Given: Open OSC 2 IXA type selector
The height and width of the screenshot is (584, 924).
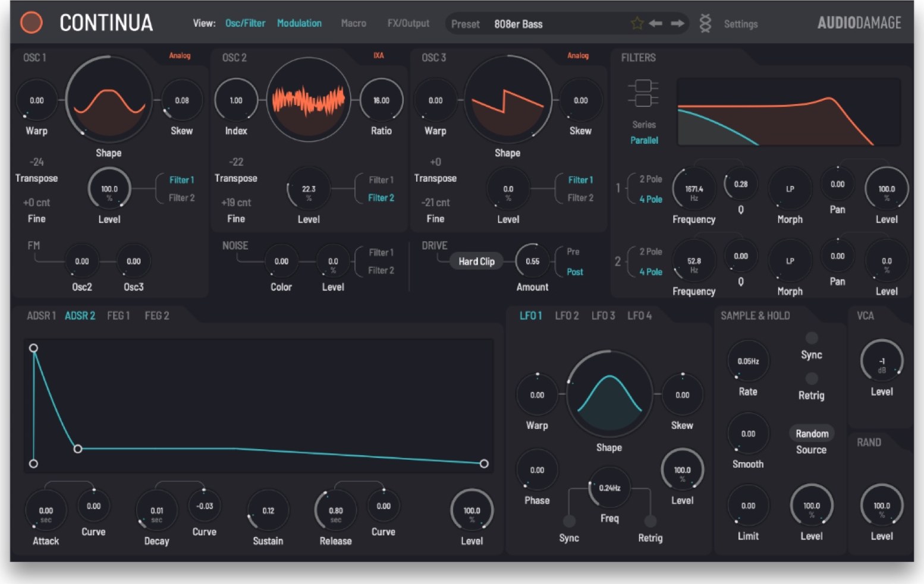Looking at the screenshot, I should [x=379, y=55].
